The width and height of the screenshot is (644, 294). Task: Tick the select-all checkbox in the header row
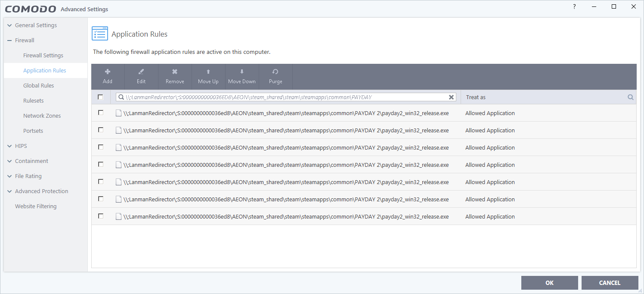click(x=101, y=97)
